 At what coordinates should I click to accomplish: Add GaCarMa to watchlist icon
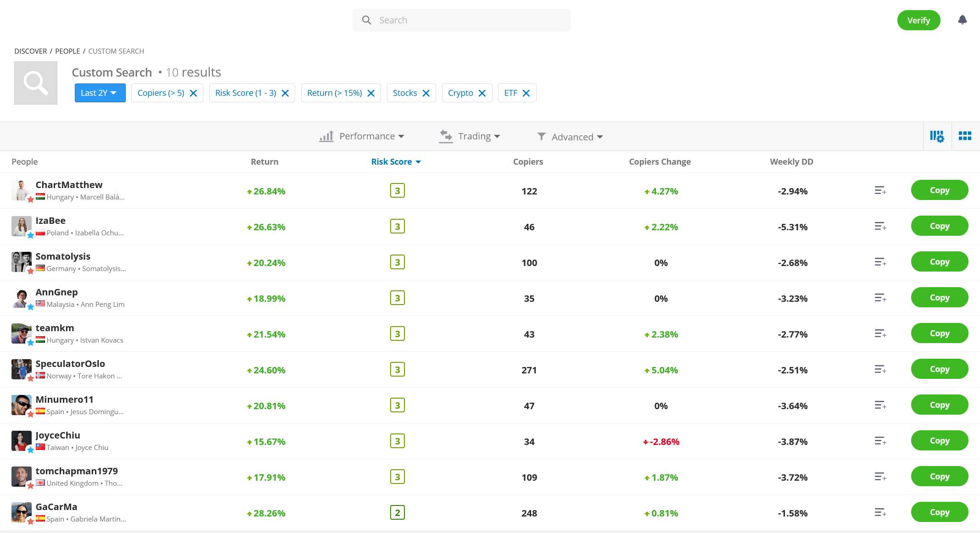(880, 512)
